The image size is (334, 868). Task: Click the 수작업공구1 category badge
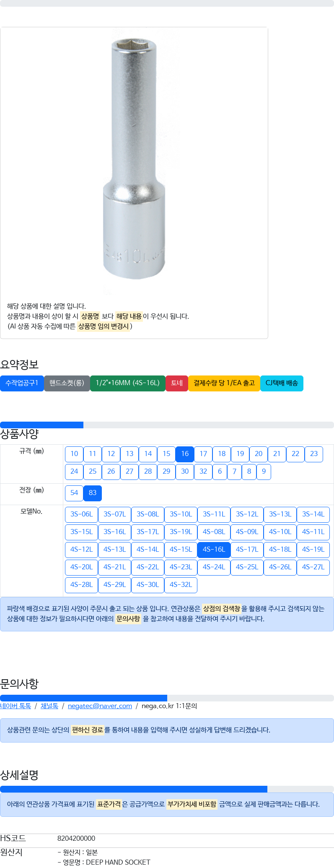tap(22, 383)
